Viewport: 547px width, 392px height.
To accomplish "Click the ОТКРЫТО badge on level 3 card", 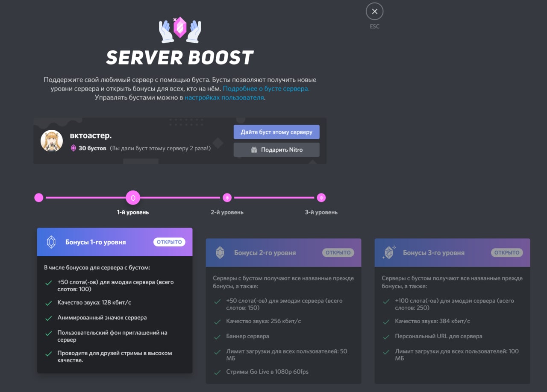I will click(x=507, y=253).
